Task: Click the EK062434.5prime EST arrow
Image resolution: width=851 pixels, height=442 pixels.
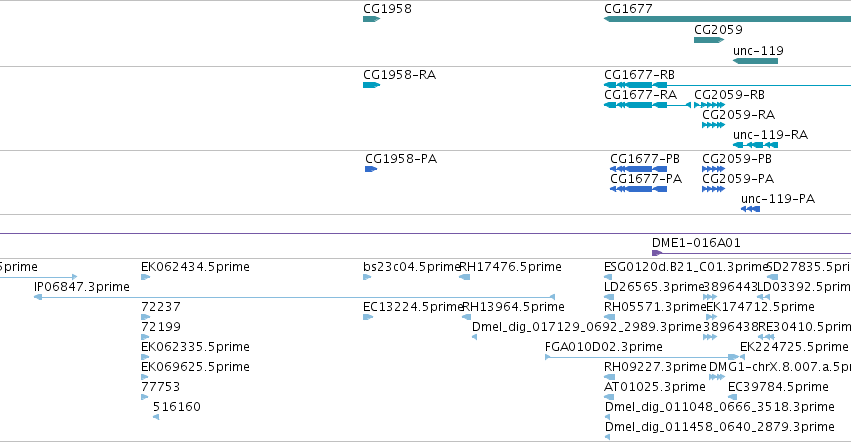Action: (145, 277)
